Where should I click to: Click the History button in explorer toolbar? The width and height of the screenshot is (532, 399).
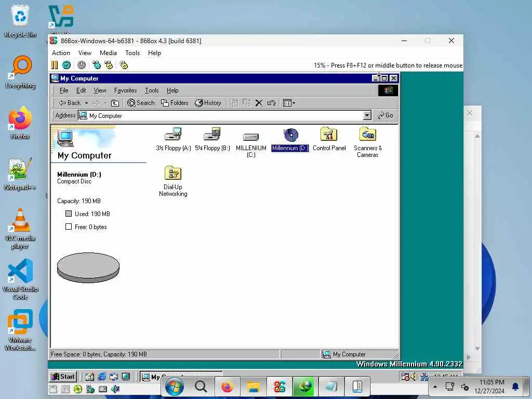[x=208, y=103]
